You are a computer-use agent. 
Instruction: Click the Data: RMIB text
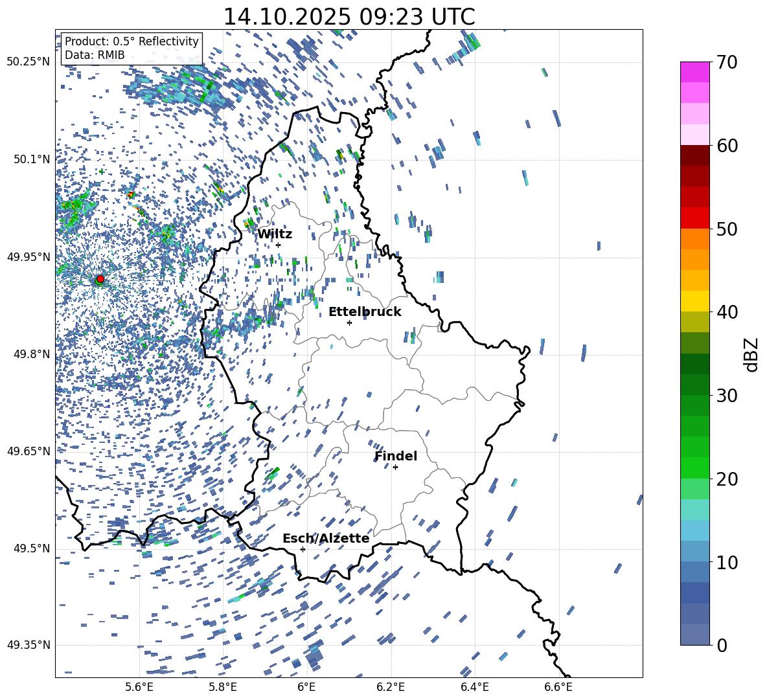95,55
